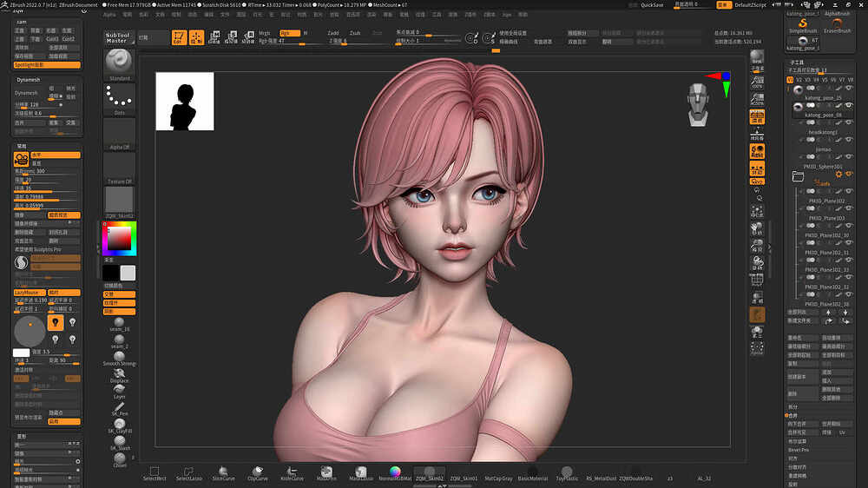Screen dimensions: 868x488
Task: Select the Smooth Stronger brush
Action: tap(119, 359)
